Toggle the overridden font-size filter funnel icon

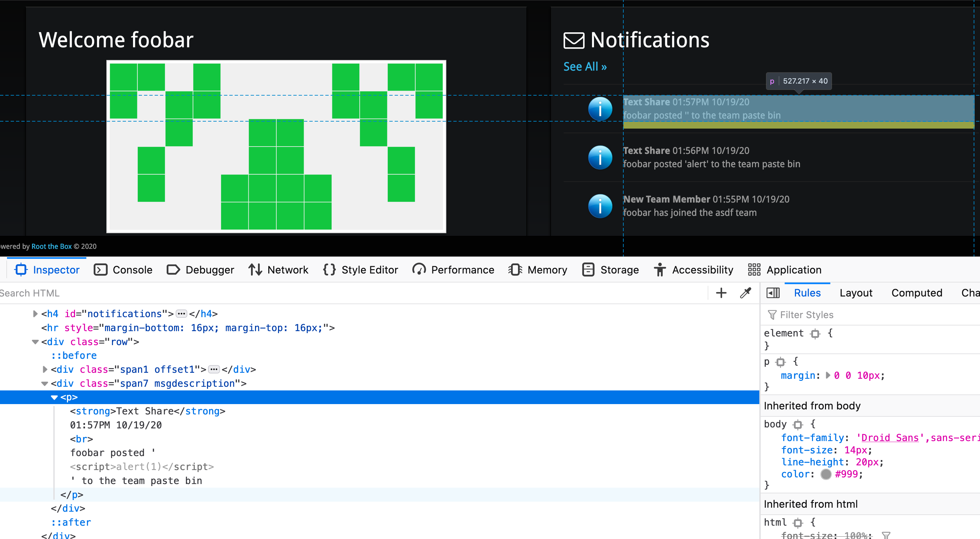pos(886,535)
